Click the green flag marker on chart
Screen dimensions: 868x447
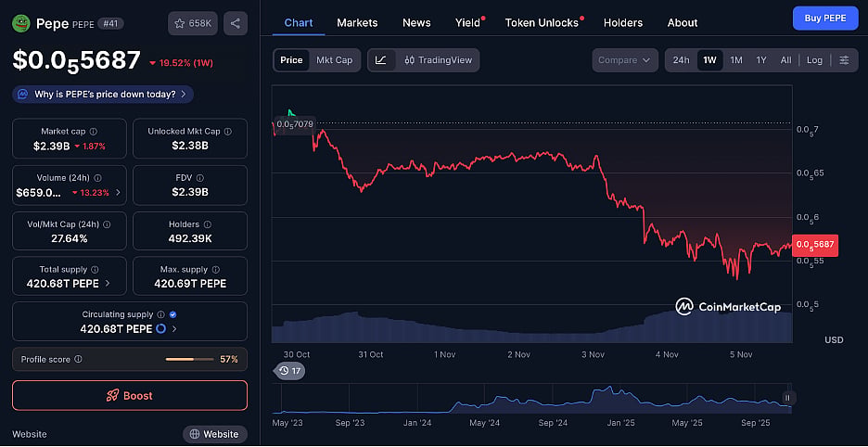click(290, 112)
